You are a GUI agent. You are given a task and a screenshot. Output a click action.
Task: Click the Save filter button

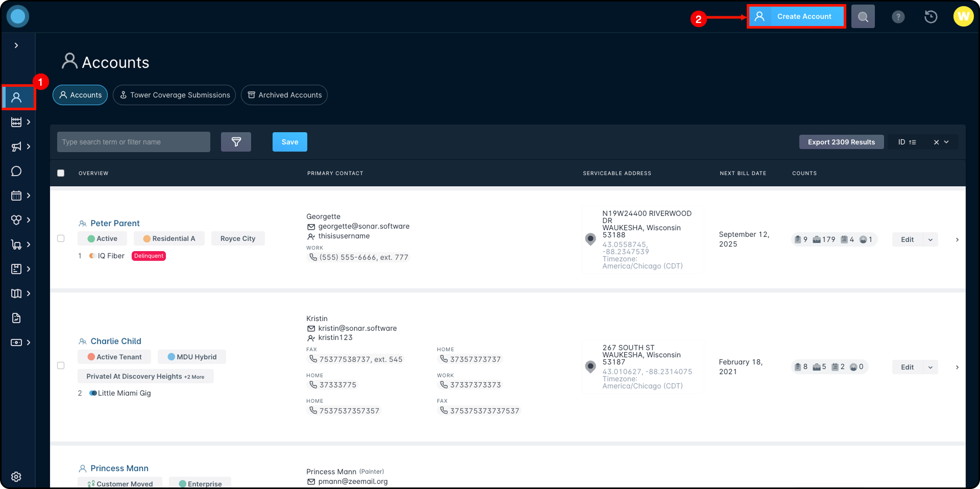(x=290, y=142)
